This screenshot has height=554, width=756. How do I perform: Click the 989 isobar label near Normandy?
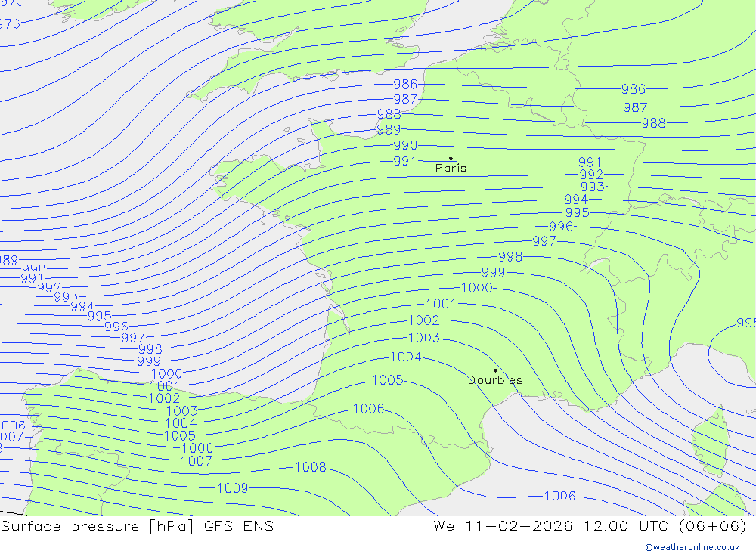click(389, 130)
